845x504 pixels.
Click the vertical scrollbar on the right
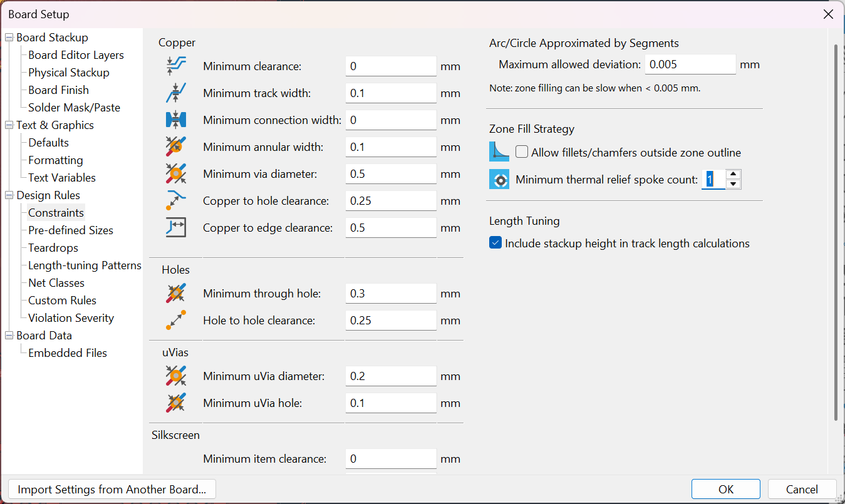(x=836, y=232)
